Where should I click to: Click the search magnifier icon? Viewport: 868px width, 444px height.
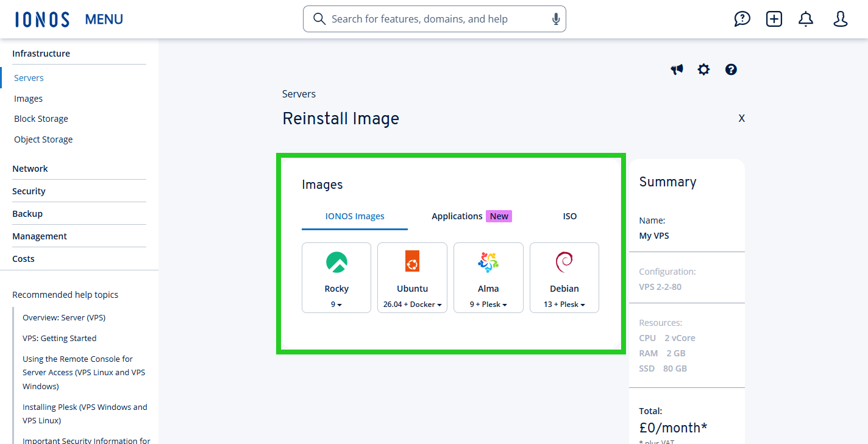coord(319,19)
